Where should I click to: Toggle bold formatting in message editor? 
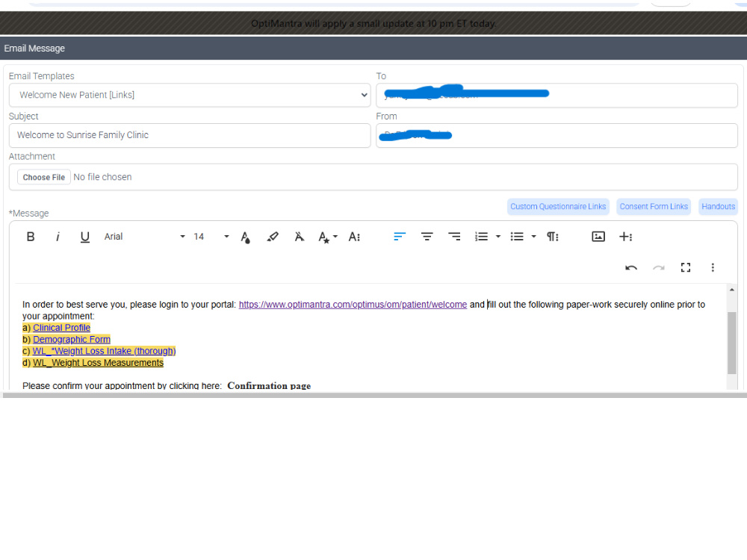point(31,237)
